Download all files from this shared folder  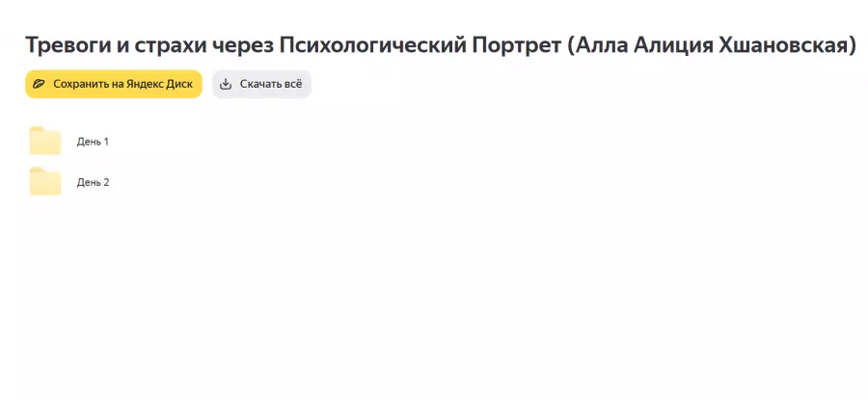[x=261, y=84]
